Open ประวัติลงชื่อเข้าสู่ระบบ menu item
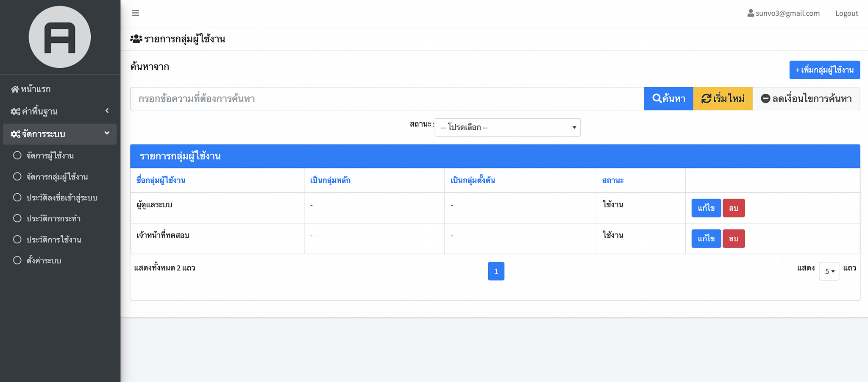 (x=62, y=198)
